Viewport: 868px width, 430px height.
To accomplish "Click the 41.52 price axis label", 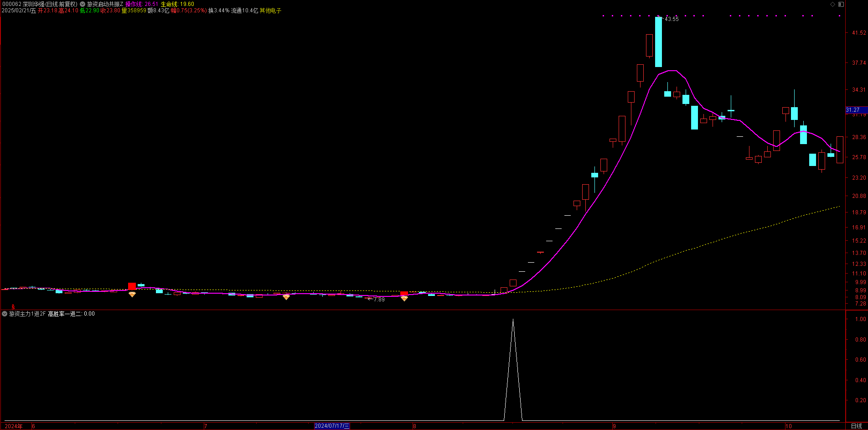I will [x=859, y=33].
